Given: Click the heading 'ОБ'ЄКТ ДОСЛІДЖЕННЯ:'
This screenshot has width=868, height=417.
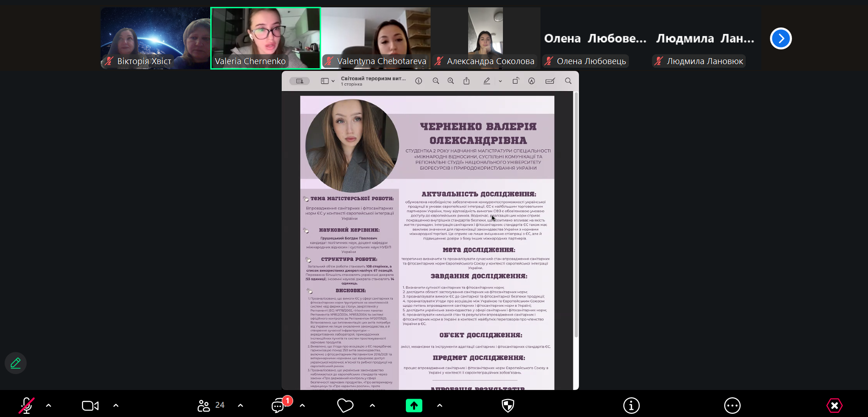Looking at the screenshot, I should pos(480,335).
